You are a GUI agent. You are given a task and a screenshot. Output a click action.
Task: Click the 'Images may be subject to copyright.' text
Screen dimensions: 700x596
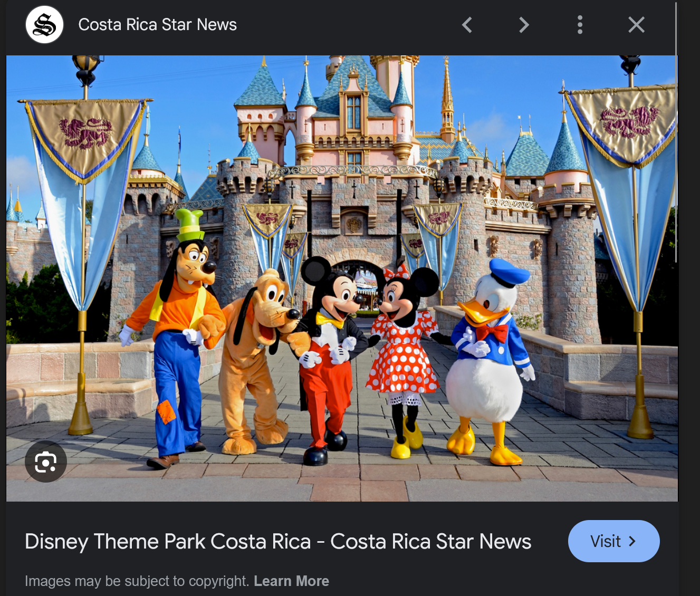point(137,581)
